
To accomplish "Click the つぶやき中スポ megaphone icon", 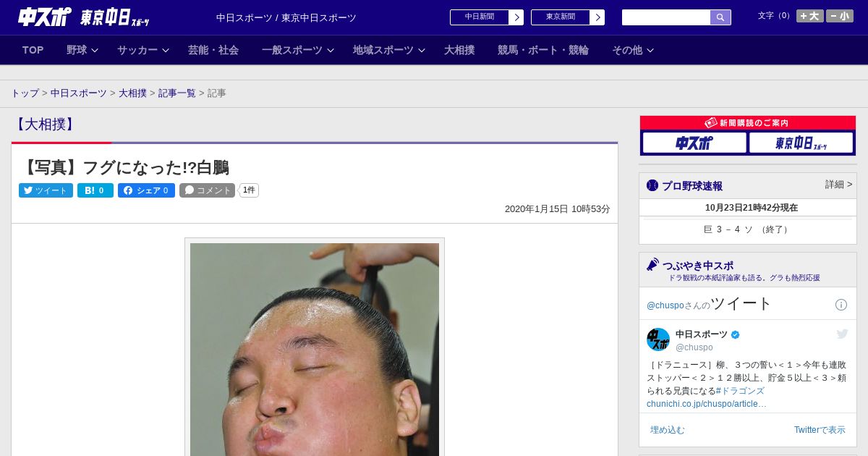I will [653, 264].
